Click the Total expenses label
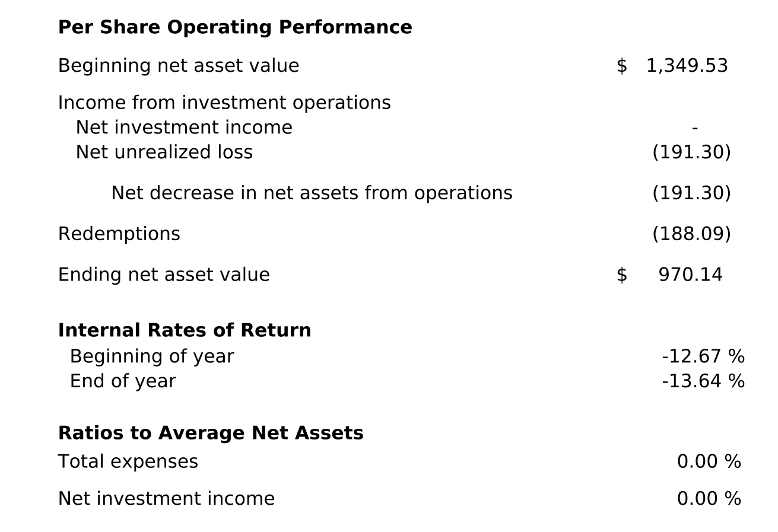778x532 pixels. (128, 461)
